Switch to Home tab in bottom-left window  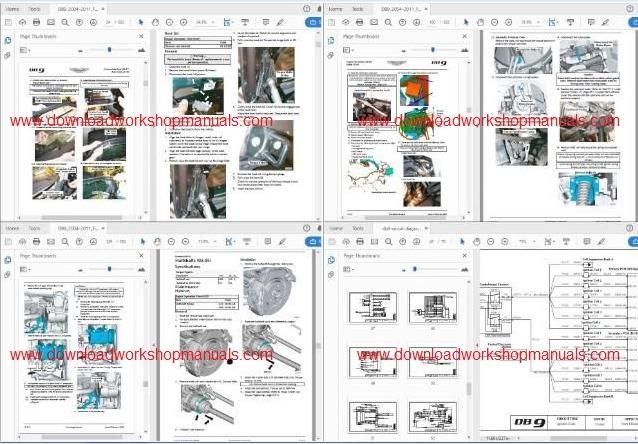click(12, 228)
